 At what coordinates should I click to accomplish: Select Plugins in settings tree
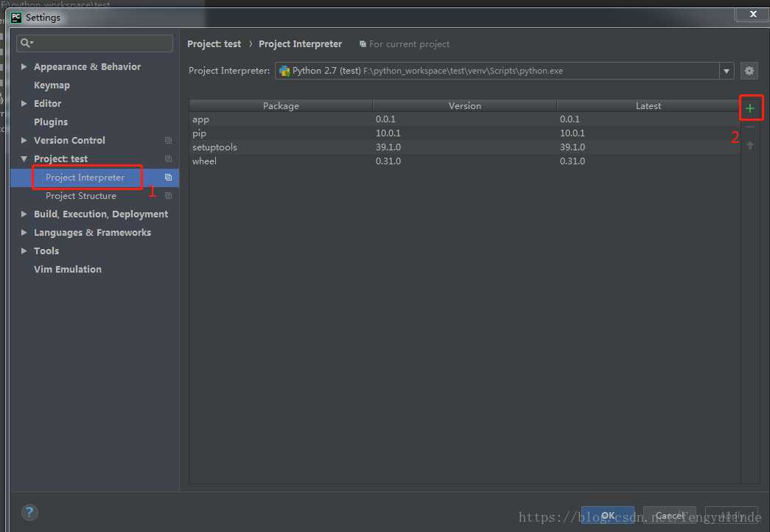click(51, 122)
